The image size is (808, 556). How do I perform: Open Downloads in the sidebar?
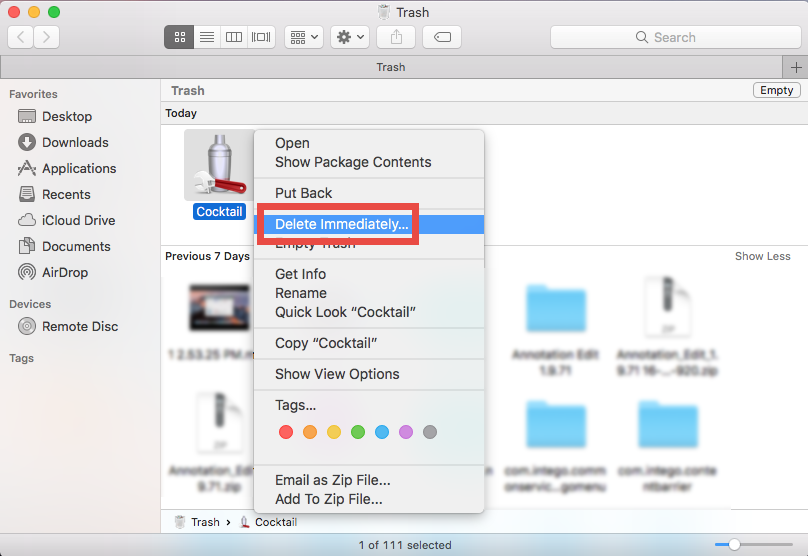click(63, 142)
